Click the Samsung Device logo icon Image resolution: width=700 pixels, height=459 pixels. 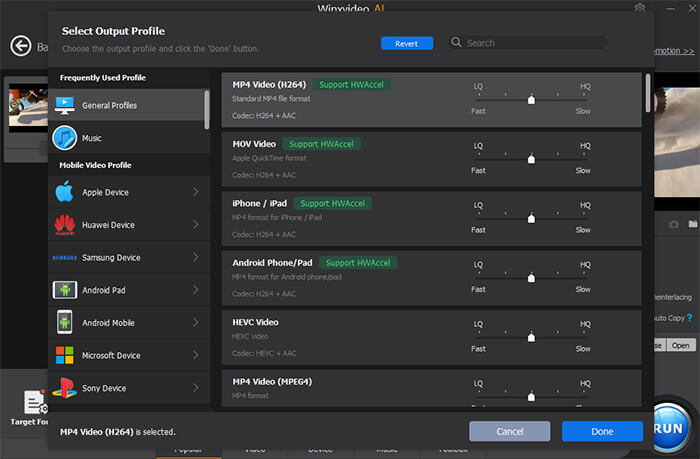[x=65, y=258]
